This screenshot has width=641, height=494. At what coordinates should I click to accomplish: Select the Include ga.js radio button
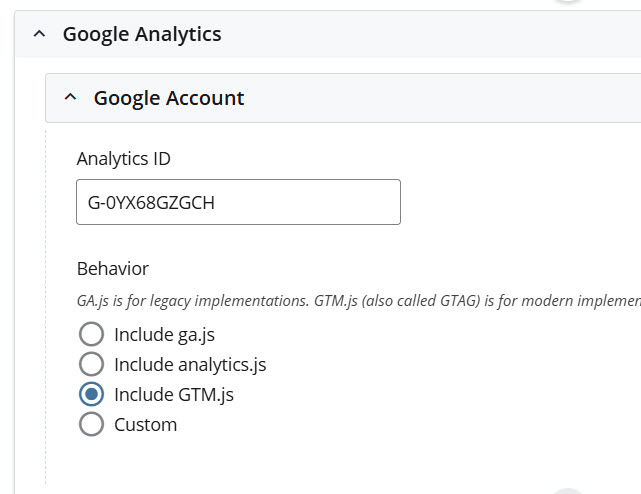[x=91, y=334]
